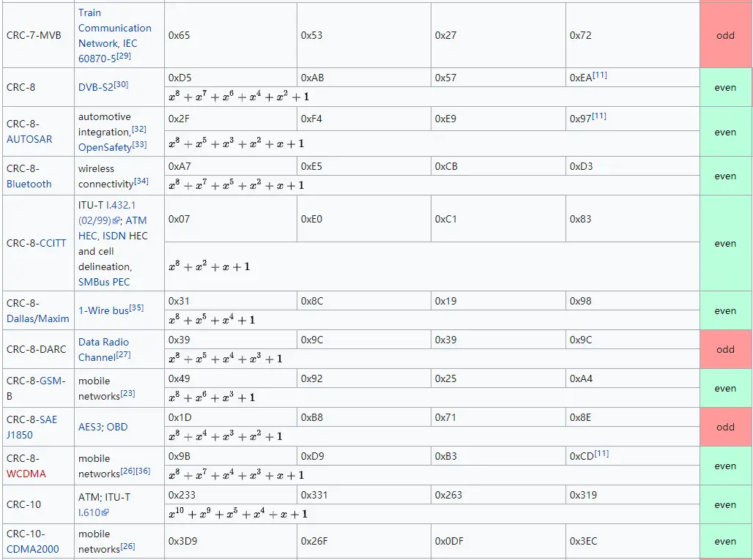This screenshot has height=560, width=753.
Task: Click the 0xD5 value in the CRC-8 row
Action: 180,78
